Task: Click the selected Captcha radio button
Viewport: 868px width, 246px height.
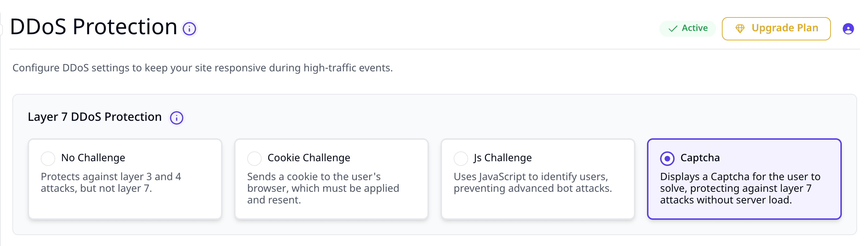Action: point(667,158)
